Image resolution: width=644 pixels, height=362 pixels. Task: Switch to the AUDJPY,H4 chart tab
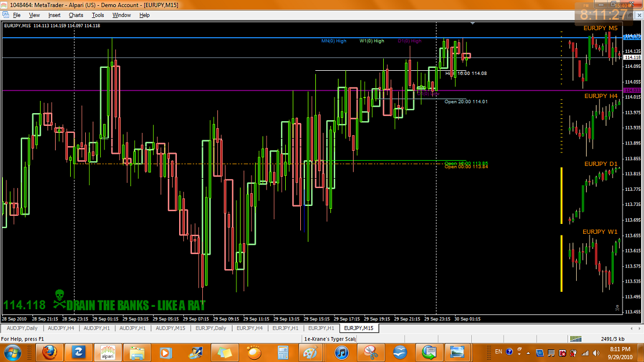point(61,328)
